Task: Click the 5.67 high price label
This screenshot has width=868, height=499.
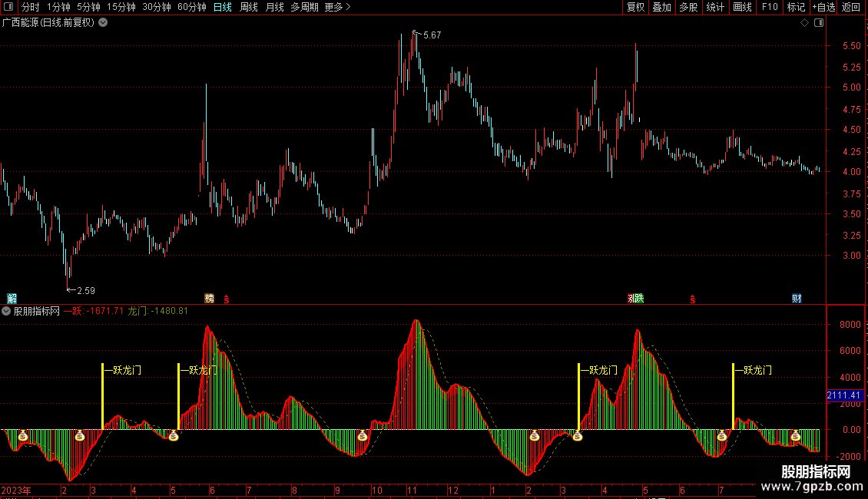Action: tap(432, 35)
